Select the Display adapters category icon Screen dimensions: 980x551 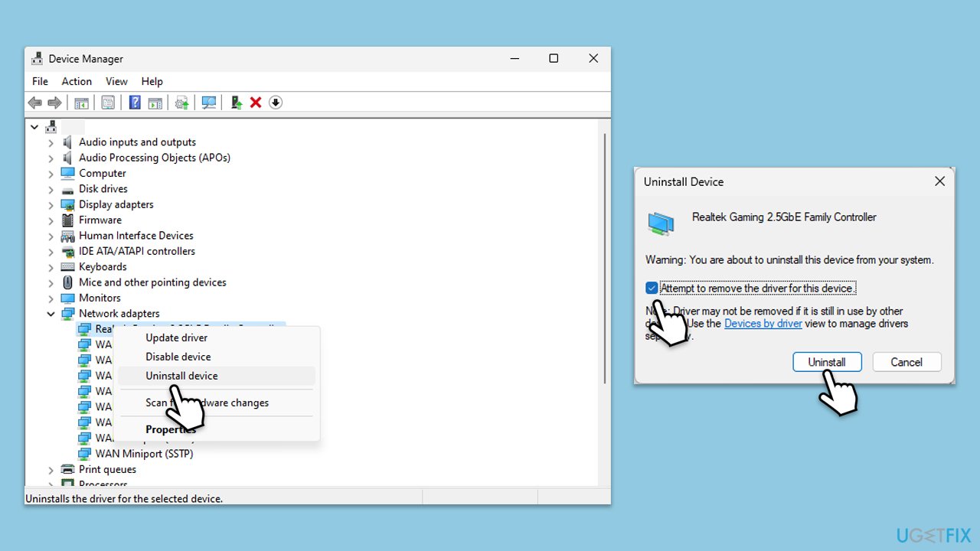point(67,204)
